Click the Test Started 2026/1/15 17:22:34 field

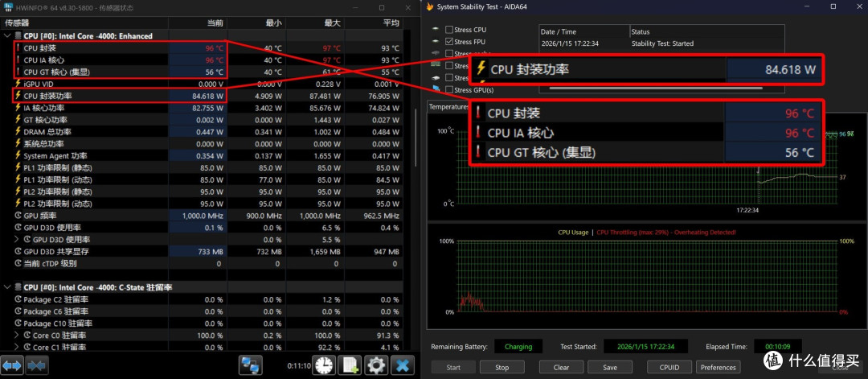645,347
